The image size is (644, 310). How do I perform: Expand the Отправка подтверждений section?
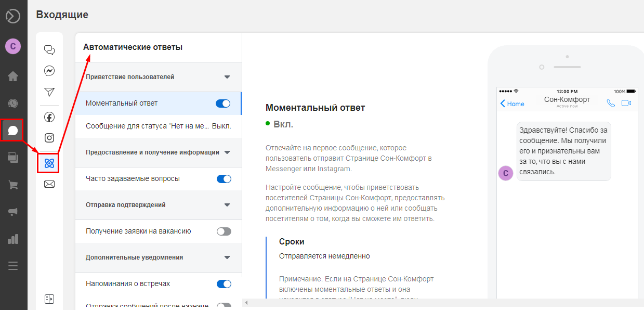click(x=227, y=205)
